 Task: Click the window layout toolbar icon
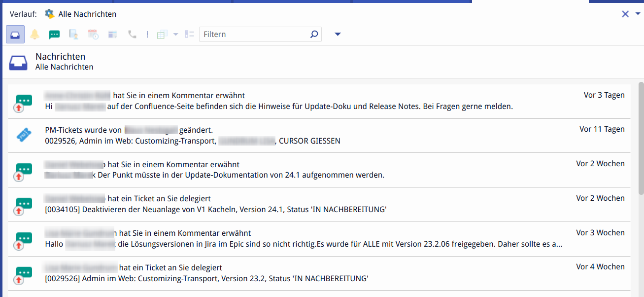tap(113, 35)
